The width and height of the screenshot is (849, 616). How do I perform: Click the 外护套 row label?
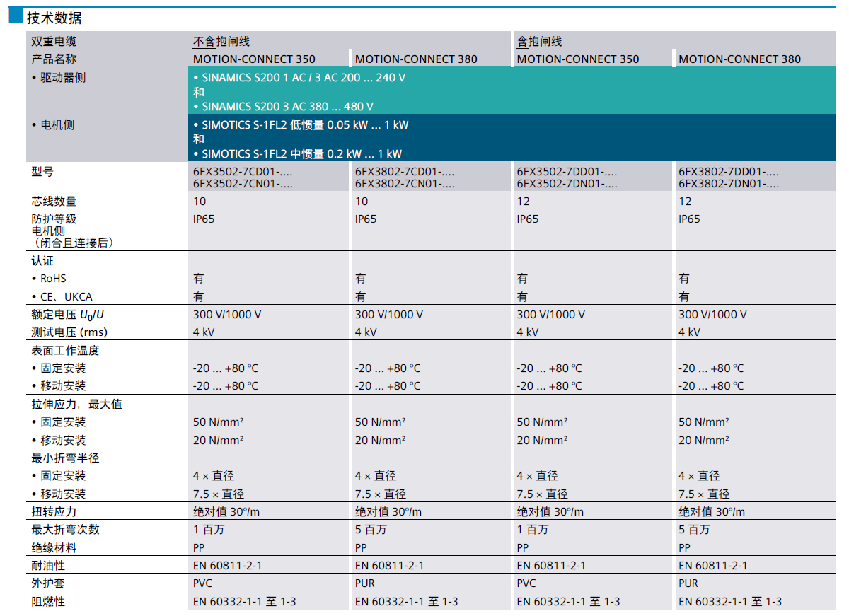tap(48, 583)
